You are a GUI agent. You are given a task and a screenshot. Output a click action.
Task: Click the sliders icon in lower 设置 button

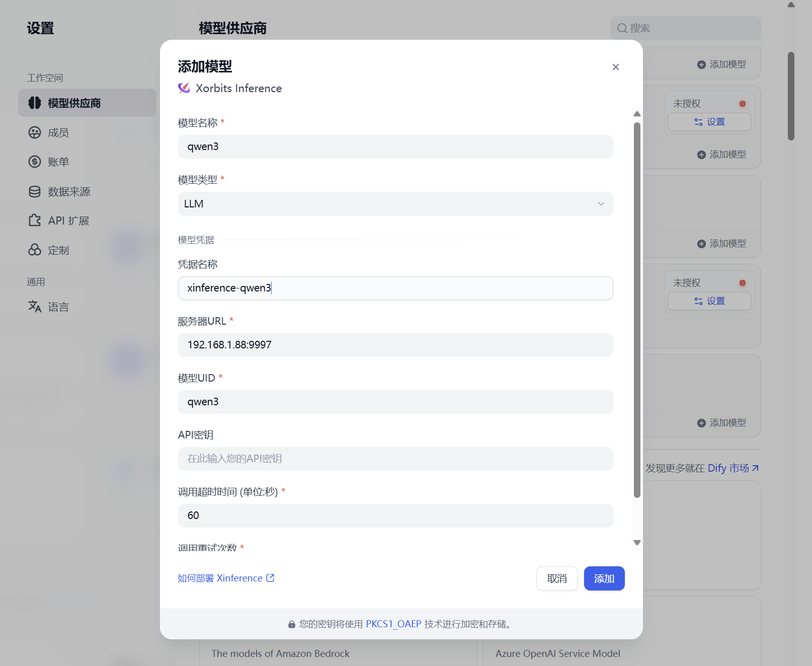pyautogui.click(x=698, y=301)
